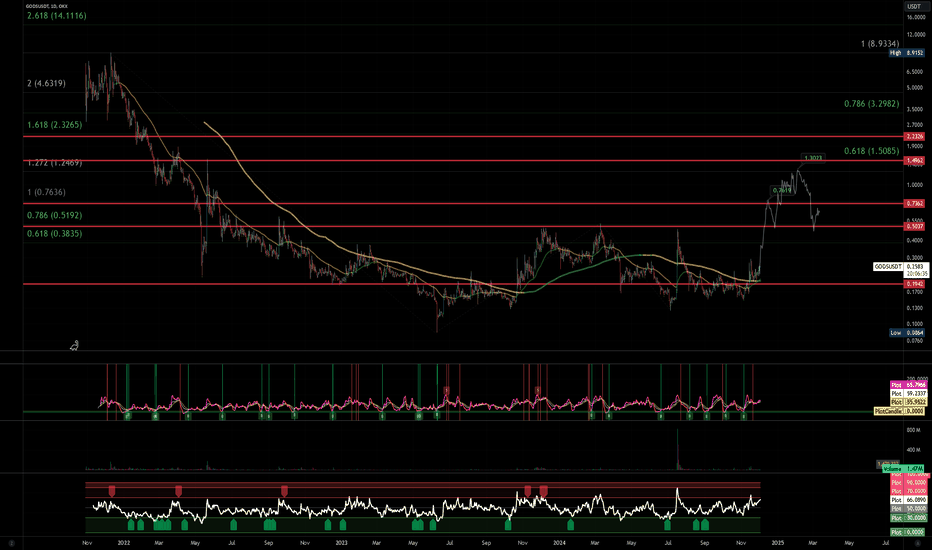Viewport: 932px width, 550px height.
Task: Click the 2022 label on time axis
Action: tap(124, 542)
